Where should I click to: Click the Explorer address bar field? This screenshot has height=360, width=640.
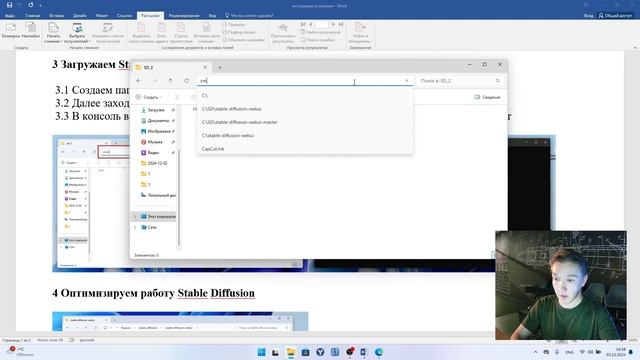pos(304,81)
